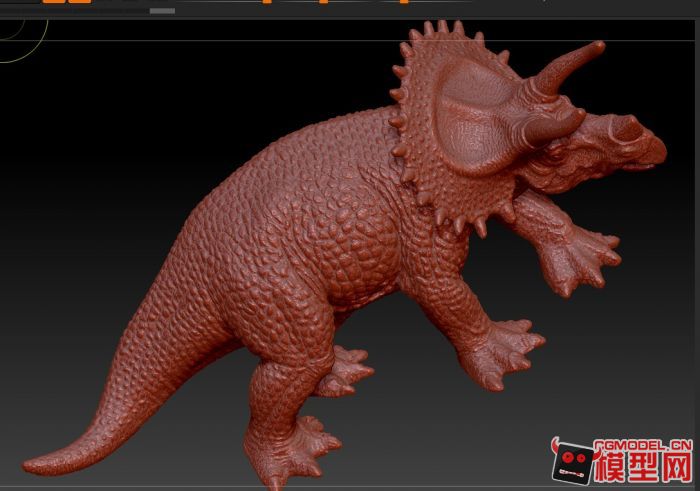Click the triceratops nose horn tip
Viewport: 700px width, 491px height.
(x=596, y=46)
